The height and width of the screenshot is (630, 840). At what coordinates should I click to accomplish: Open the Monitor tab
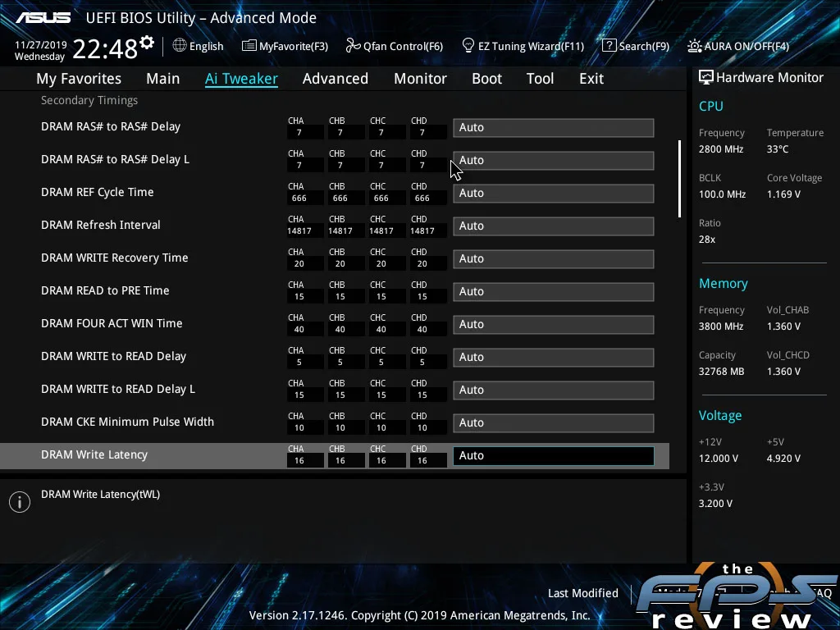click(421, 79)
